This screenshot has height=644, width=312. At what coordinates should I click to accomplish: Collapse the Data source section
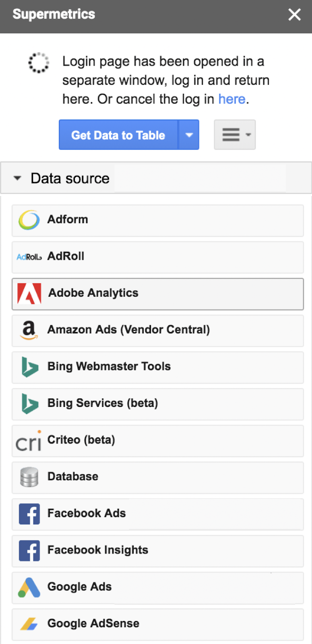pyautogui.click(x=17, y=178)
